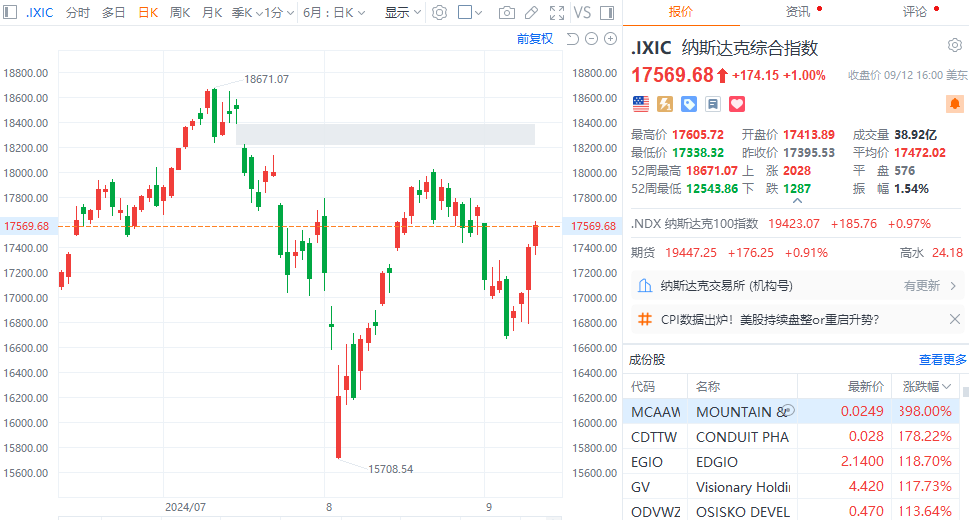Select GV Visionary Holdings row
969x520 pixels.
point(791,487)
